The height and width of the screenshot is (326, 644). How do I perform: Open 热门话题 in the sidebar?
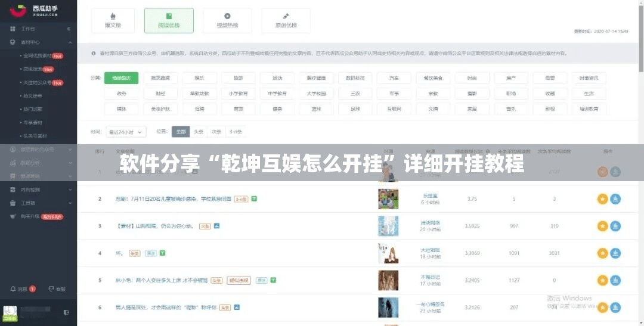33,109
